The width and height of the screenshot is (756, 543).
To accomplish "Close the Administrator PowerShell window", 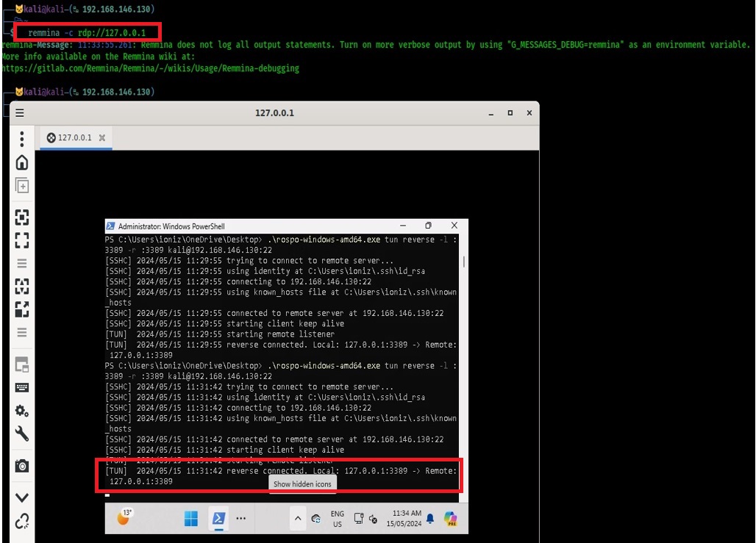I will coord(454,226).
